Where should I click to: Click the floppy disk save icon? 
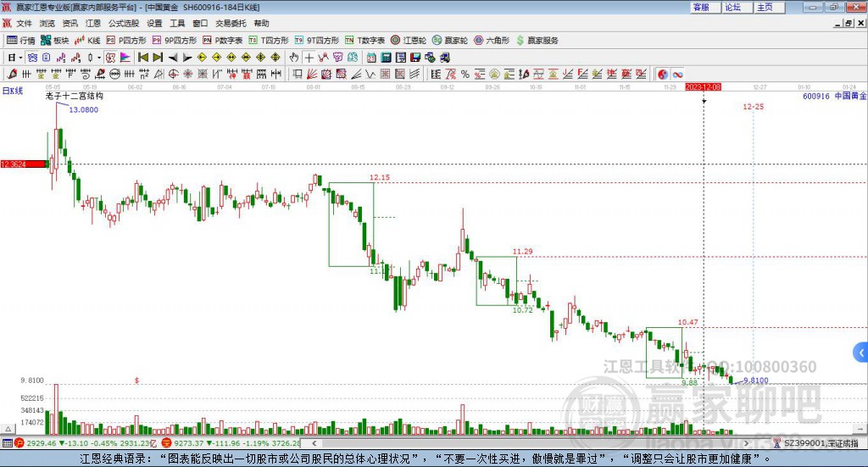[x=415, y=58]
